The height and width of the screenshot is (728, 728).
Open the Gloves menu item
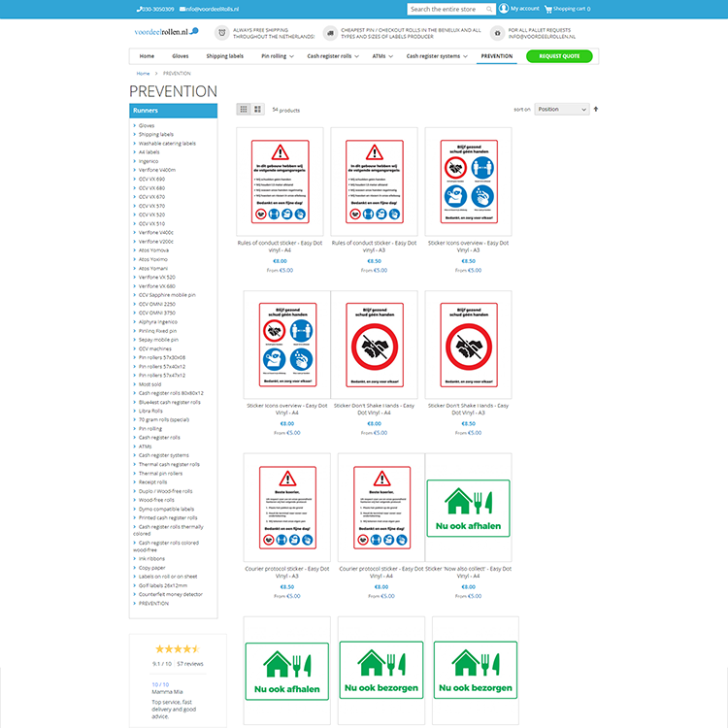[180, 56]
